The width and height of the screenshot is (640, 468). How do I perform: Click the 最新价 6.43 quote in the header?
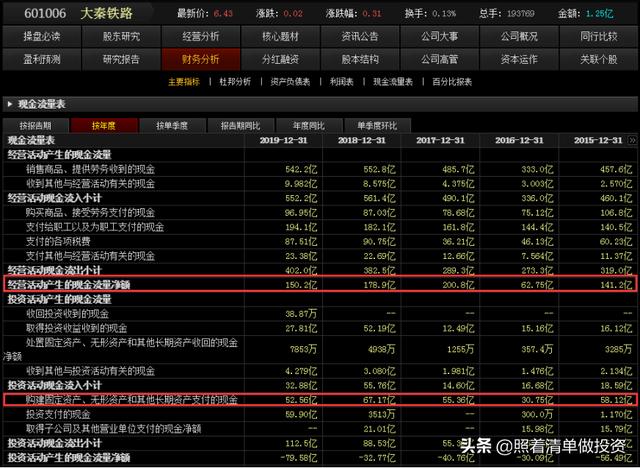coord(204,13)
